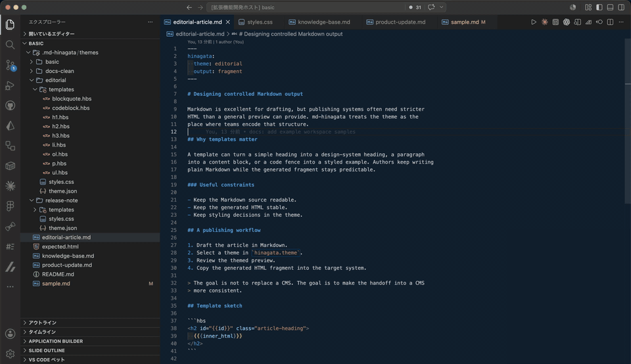The image size is (631, 364).
Task: Open editor More Actions ellipsis
Action: click(x=621, y=22)
